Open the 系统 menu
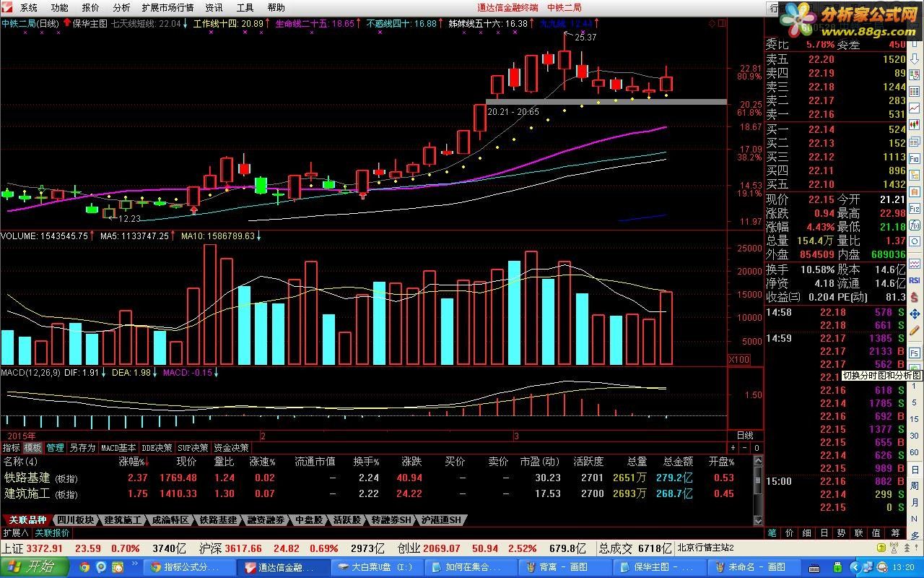Viewport: 924px width, 578px height. (x=28, y=7)
